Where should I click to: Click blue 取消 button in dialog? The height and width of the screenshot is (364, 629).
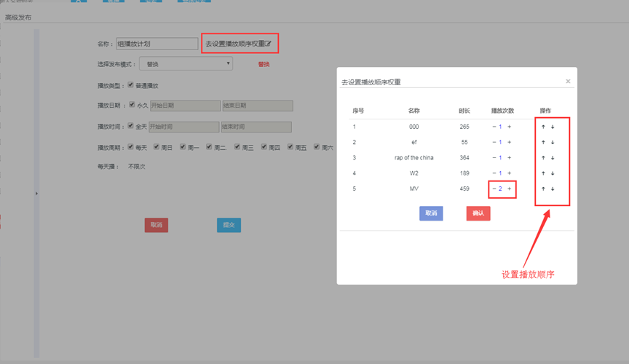tap(431, 213)
